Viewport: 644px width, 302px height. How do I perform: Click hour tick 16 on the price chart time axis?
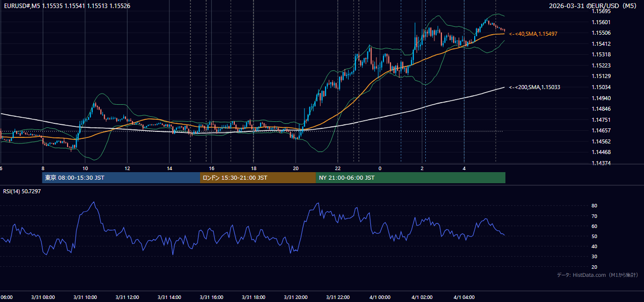[212, 168]
